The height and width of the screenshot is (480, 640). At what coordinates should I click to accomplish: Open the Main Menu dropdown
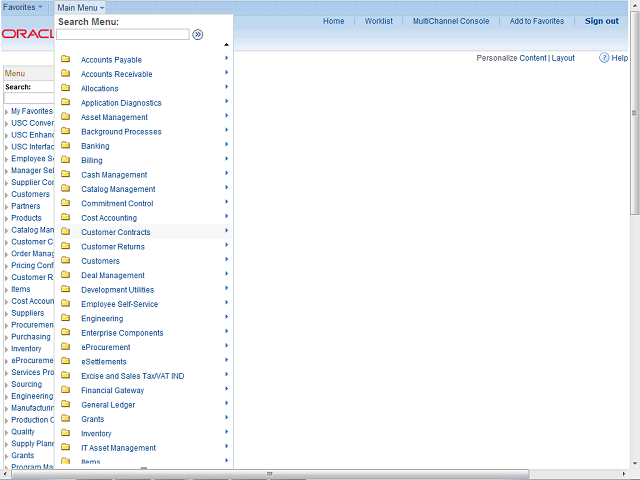tap(80, 8)
